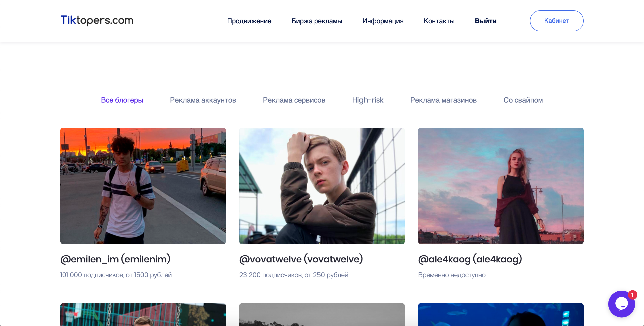Select the High-risk filter tab

[x=367, y=100]
